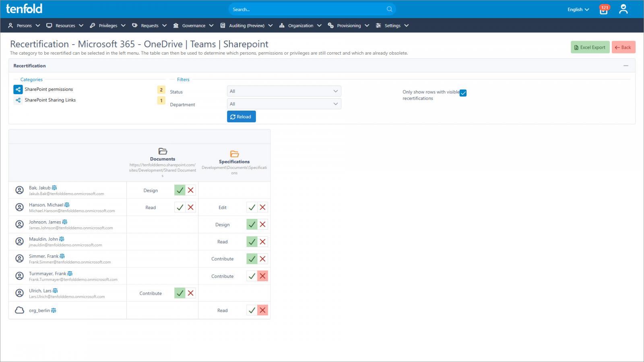
Task: Open the notifications inbox icon showing 121
Action: [x=604, y=10]
